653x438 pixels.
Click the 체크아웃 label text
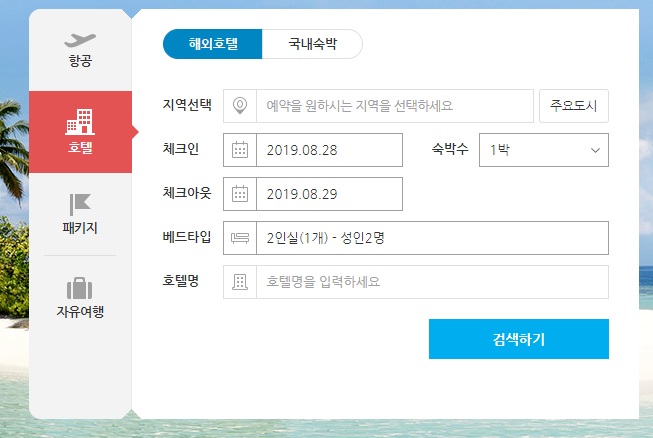click(x=187, y=193)
